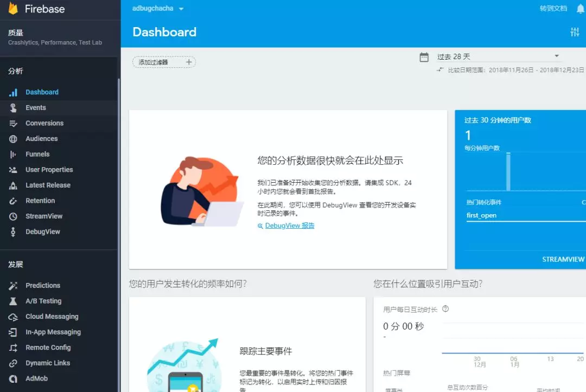This screenshot has width=586, height=392.
Task: Click the StreamView clock icon
Action: click(x=14, y=216)
